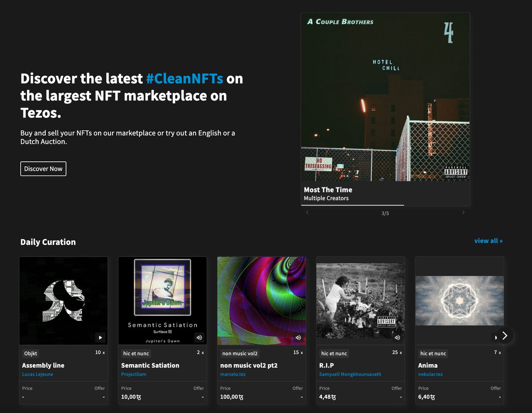Viewport: 532px width, 413px height.
Task: Open the non music vol2 pt2 artwork
Action: [262, 301]
